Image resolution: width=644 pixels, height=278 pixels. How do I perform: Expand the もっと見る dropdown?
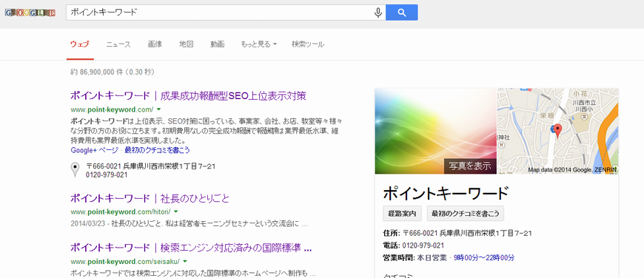(259, 44)
